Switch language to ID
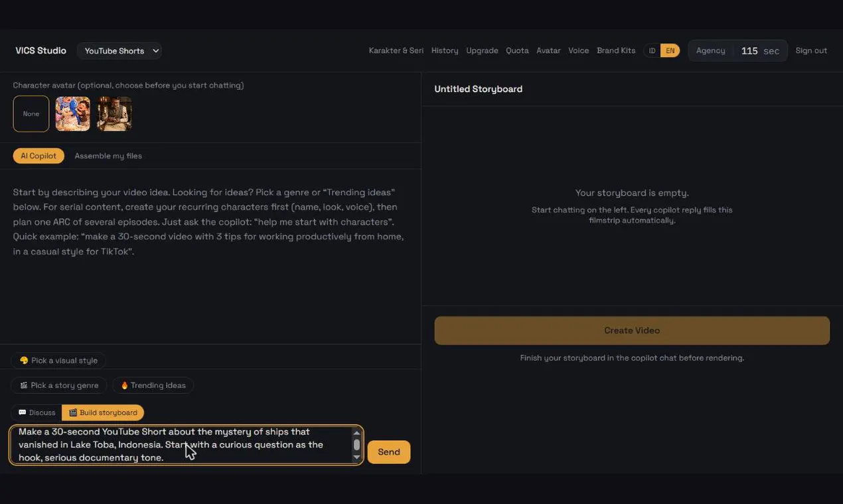 (652, 51)
